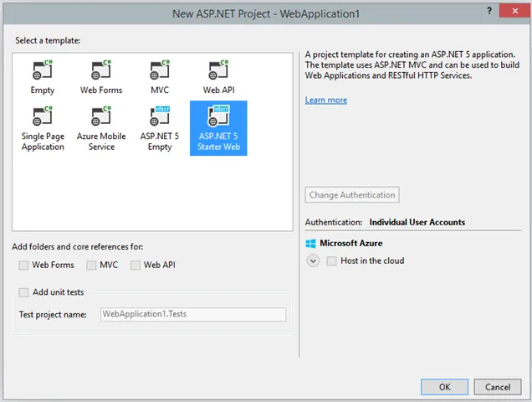Pick the ASP.NET 5 Empty template
Screen dimensions: 532x402
click(x=160, y=118)
